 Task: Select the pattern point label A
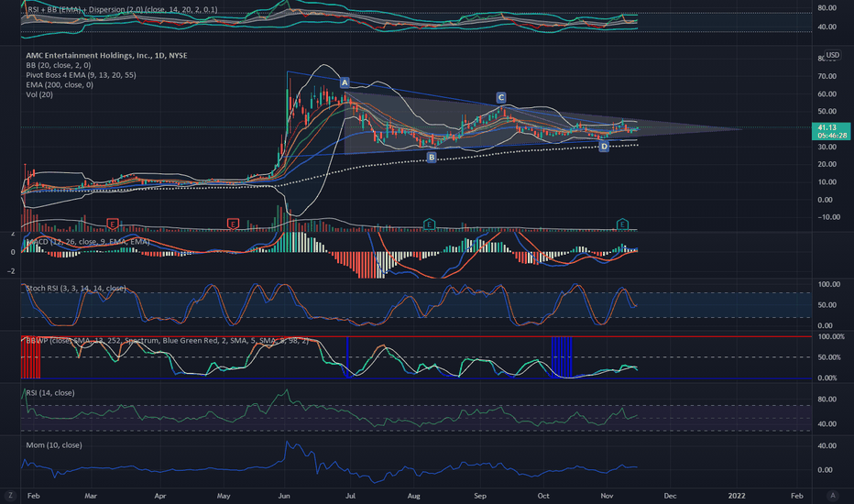point(345,82)
